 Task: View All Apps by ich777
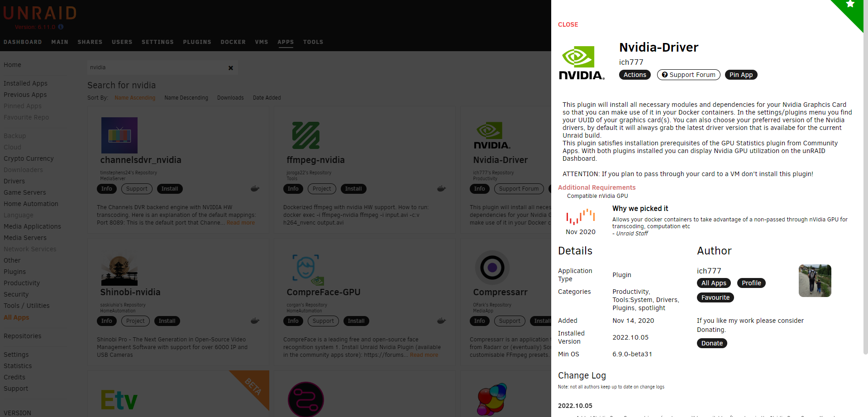(x=714, y=283)
